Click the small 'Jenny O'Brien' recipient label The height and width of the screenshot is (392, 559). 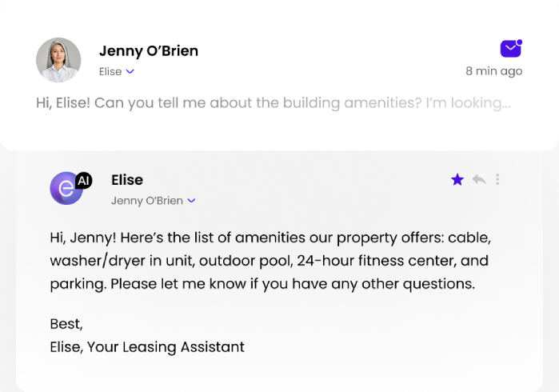click(146, 201)
